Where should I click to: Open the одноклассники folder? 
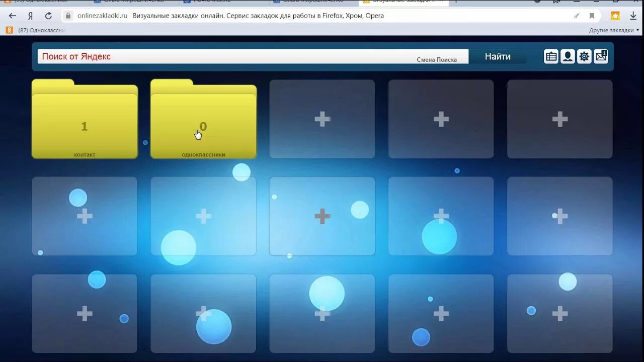[x=203, y=119]
